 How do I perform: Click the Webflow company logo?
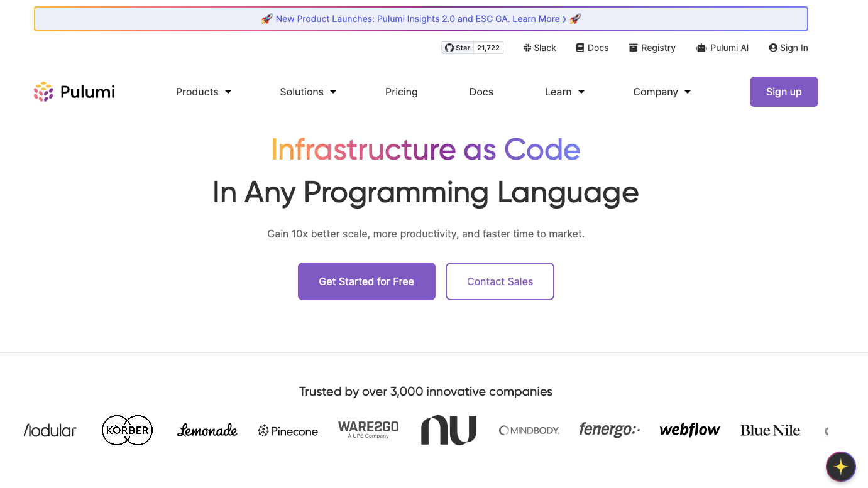click(689, 430)
